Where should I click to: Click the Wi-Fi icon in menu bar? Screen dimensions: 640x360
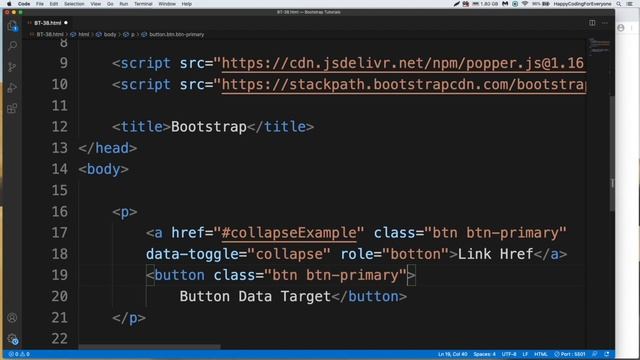525,4
